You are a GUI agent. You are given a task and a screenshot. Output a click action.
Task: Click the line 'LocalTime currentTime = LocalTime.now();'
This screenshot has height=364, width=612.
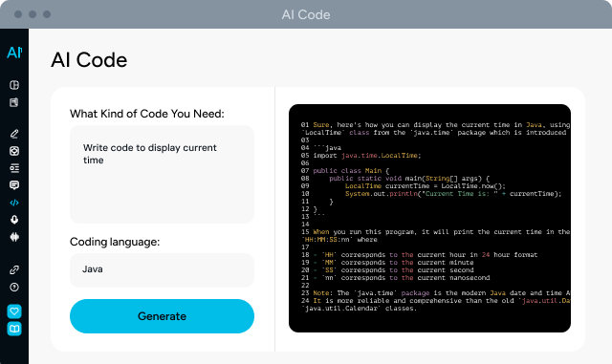(425, 186)
